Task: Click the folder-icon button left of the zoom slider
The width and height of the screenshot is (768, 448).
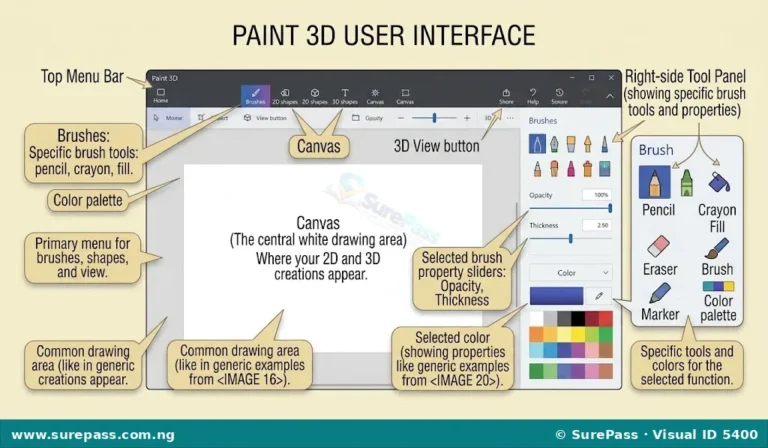Action: 367,118
